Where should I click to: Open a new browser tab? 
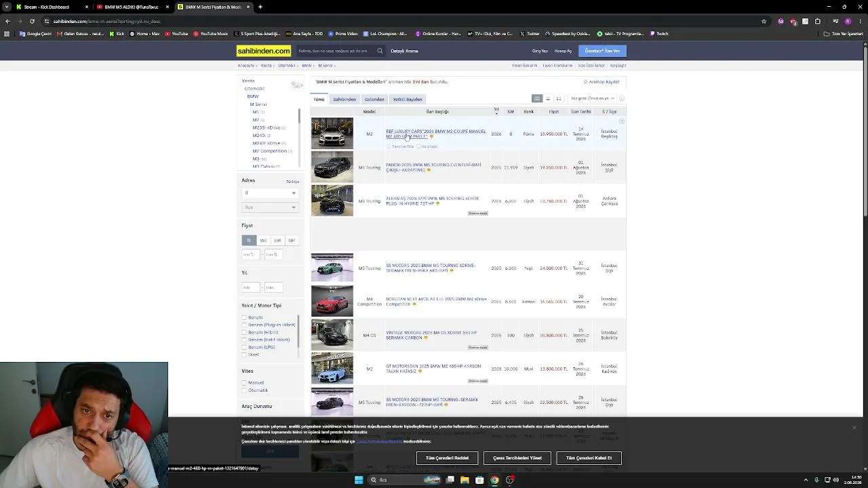(x=260, y=7)
